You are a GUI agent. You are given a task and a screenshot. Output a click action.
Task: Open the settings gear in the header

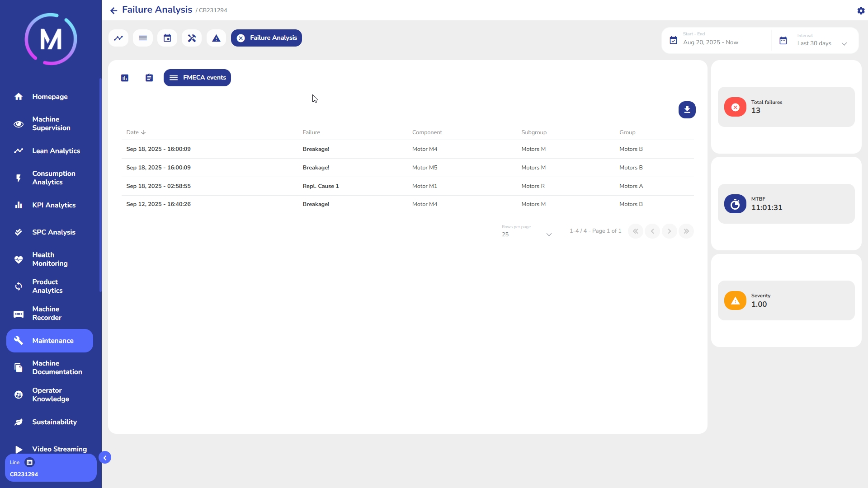tap(861, 10)
